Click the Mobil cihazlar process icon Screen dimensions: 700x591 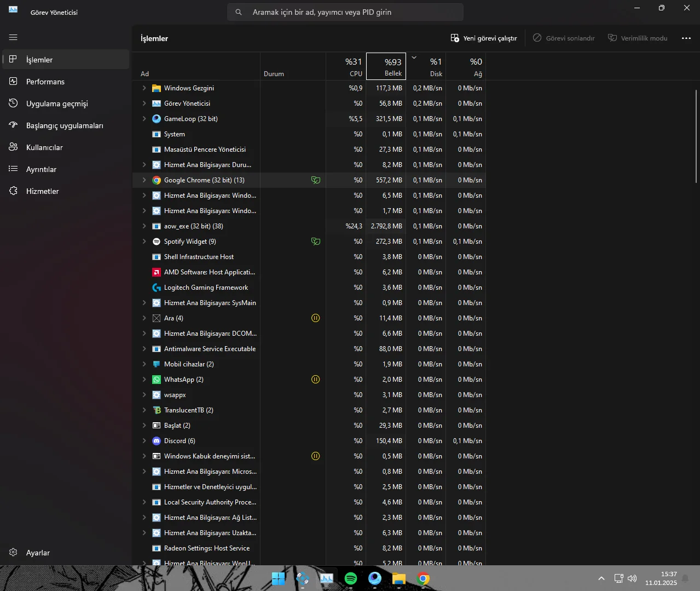pos(157,364)
